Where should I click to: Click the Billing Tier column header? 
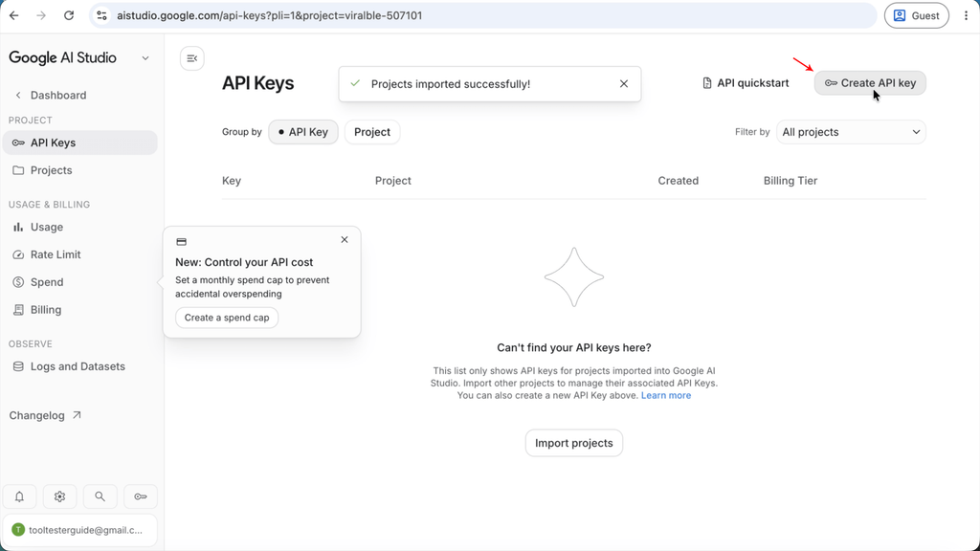coord(790,181)
